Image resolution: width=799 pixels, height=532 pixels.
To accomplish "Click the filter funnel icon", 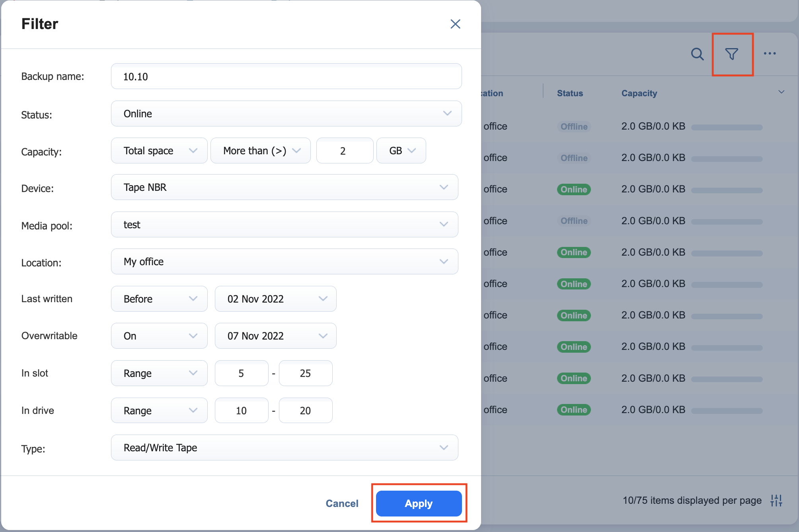I will tap(731, 54).
